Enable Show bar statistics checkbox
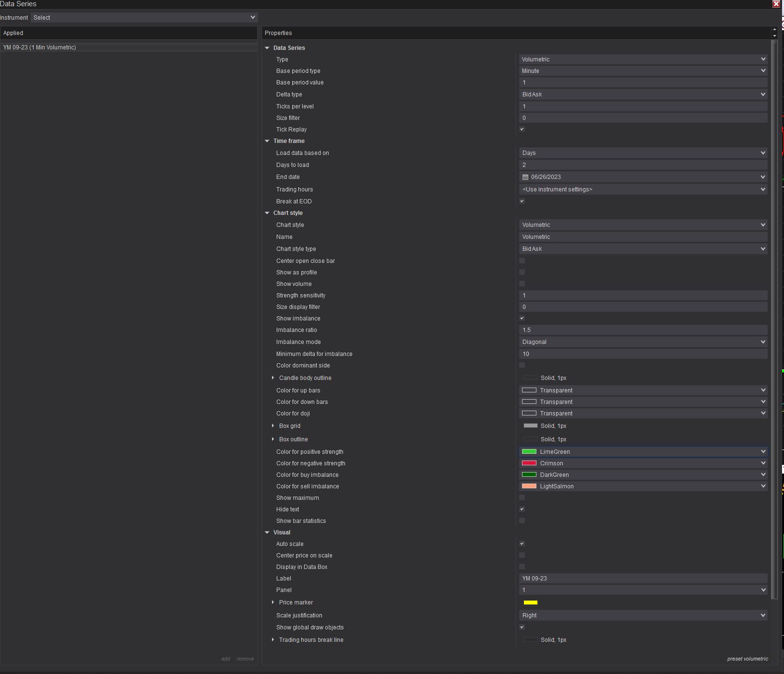 (x=522, y=520)
